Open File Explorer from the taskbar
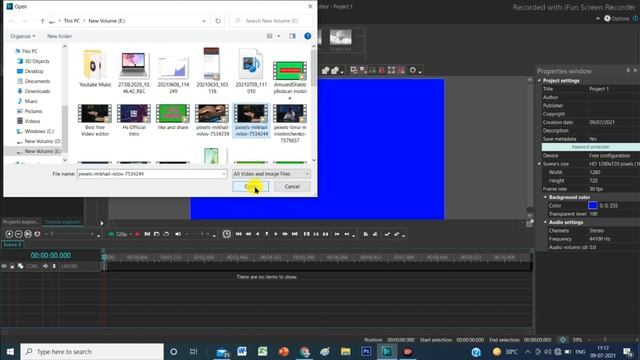This screenshot has height=360, width=640. point(346,351)
